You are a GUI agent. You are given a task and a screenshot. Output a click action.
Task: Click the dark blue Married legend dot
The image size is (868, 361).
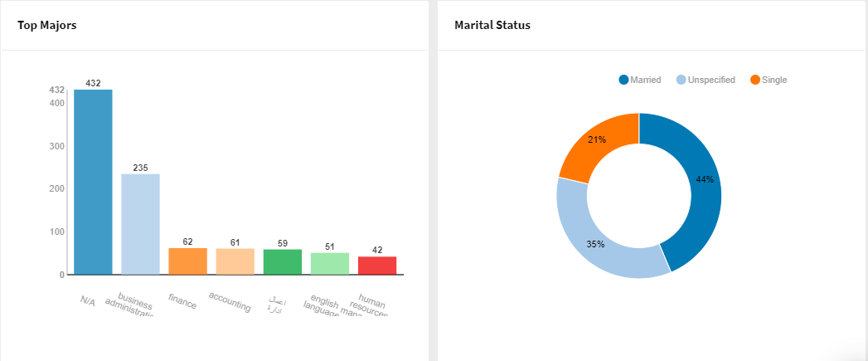tap(624, 80)
